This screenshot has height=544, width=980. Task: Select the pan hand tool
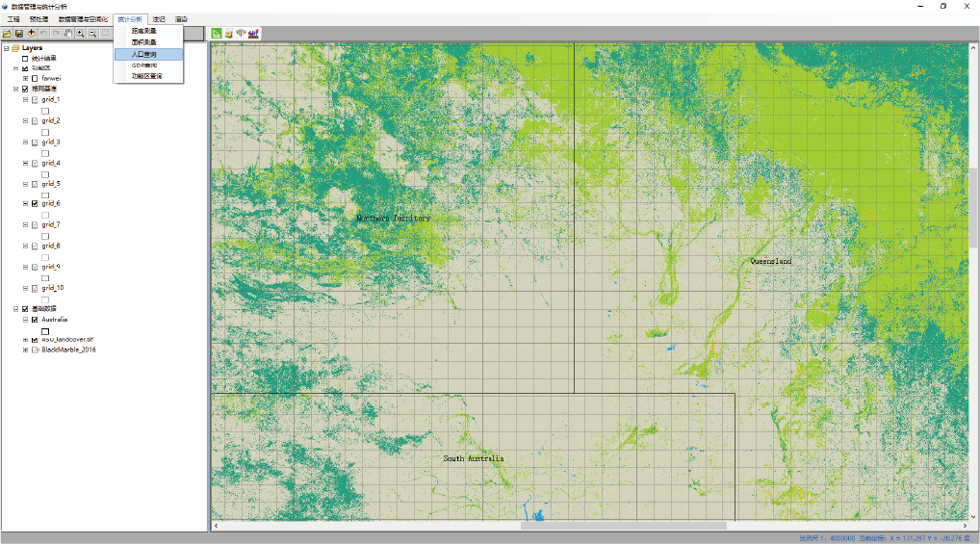click(67, 33)
